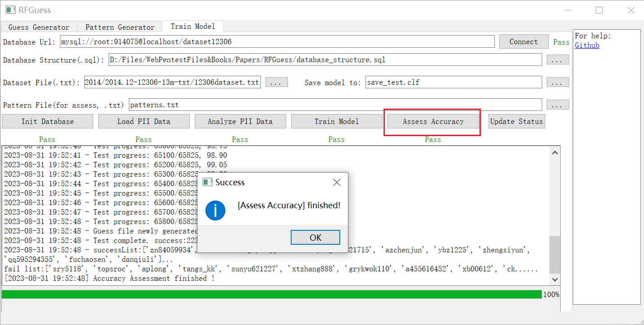This screenshot has width=644, height=325.
Task: Open the Github help link
Action: pyautogui.click(x=587, y=45)
